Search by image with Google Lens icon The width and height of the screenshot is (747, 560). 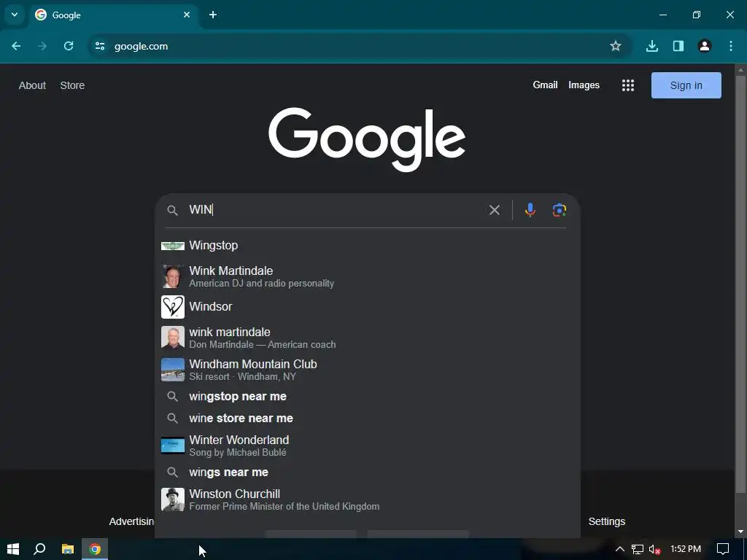coord(560,210)
